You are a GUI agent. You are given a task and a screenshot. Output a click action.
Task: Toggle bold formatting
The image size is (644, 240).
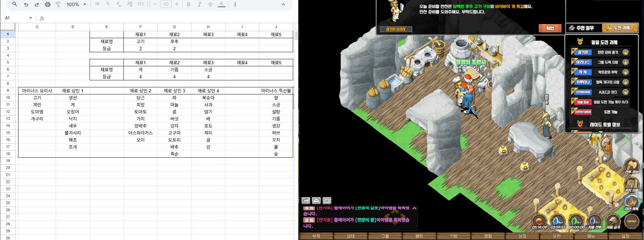pos(189,4)
